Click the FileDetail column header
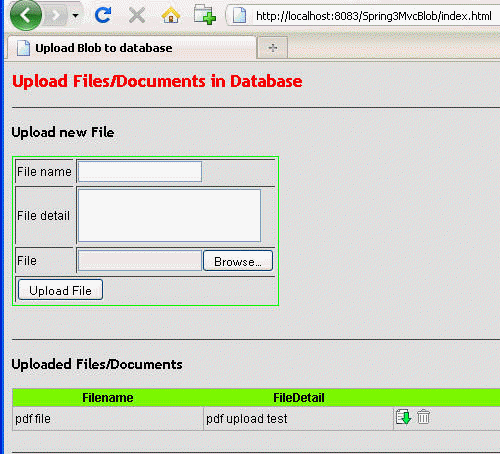The image size is (500, 454). pos(299,397)
